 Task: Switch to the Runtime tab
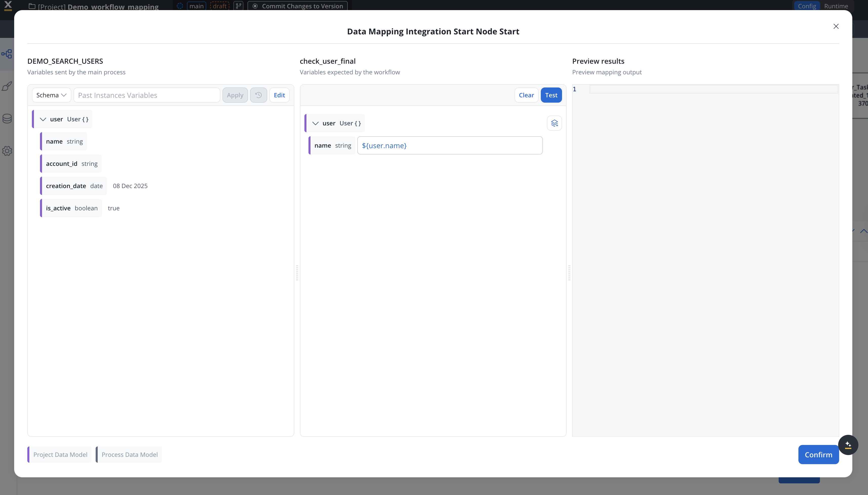[x=836, y=6]
